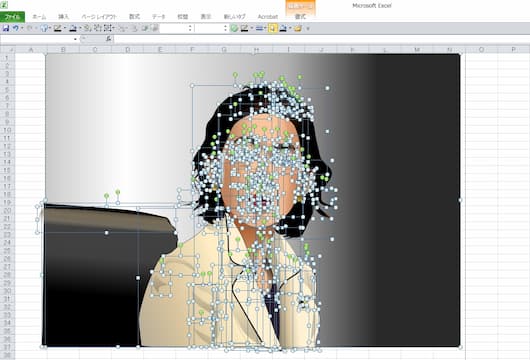Image resolution: width=530 pixels, height=360 pixels.
Task: Click handle on background rectangle's right edge
Action: click(x=460, y=200)
